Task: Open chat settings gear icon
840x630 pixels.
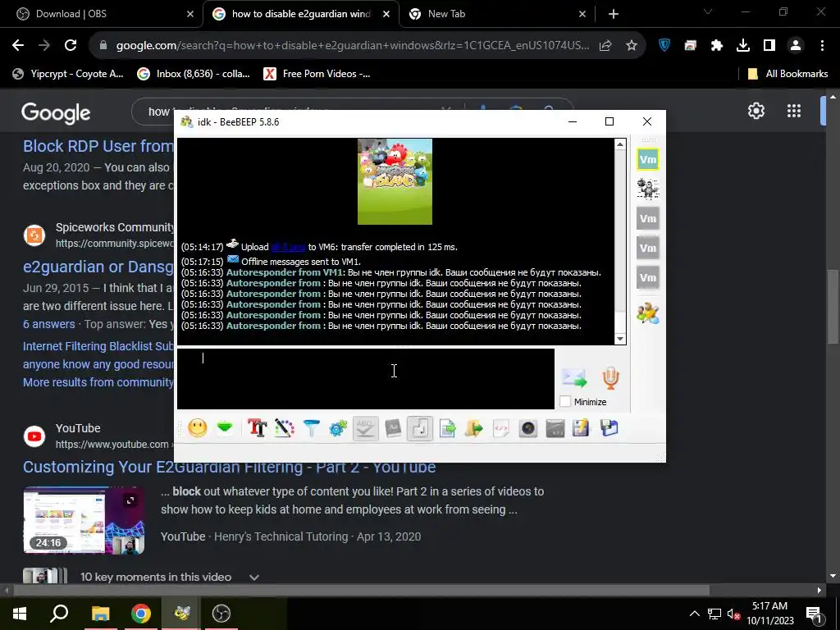Action: point(338,428)
